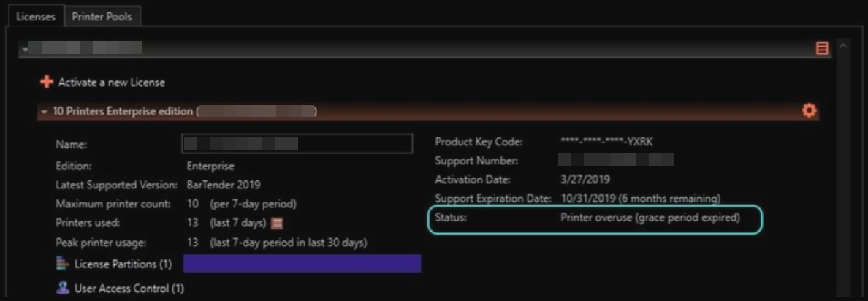Collapse the license server header arrow
The image size is (868, 301).
tap(25, 49)
